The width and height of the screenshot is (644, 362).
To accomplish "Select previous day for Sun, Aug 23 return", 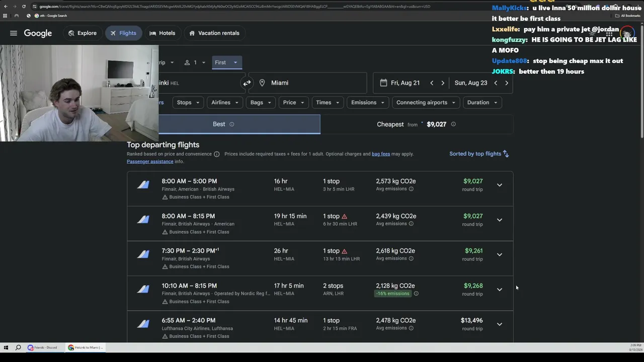I will pyautogui.click(x=496, y=83).
